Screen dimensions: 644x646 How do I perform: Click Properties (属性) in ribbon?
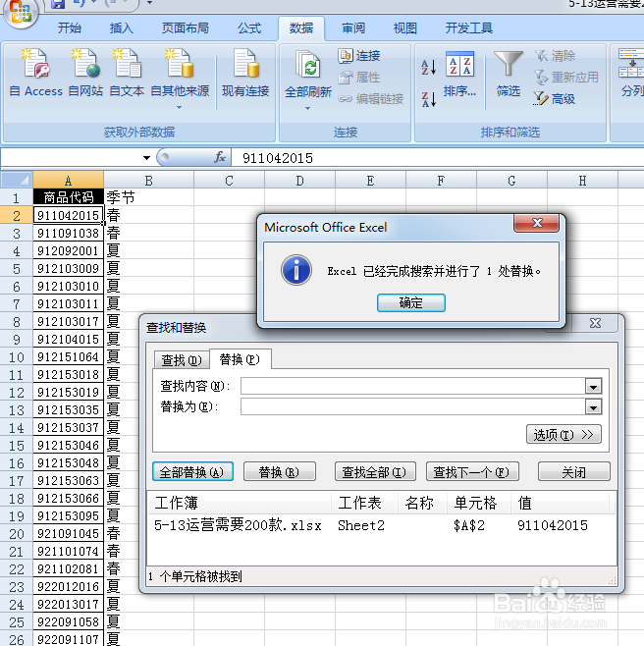359,77
